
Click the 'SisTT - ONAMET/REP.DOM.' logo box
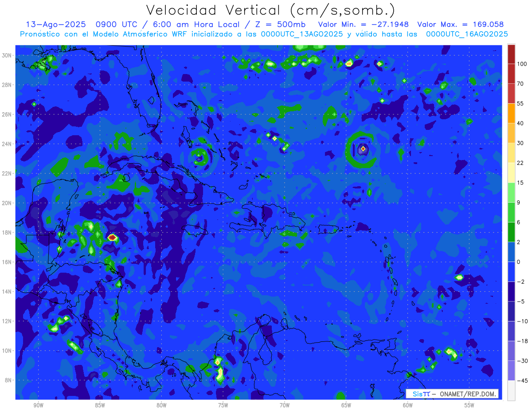click(x=452, y=394)
